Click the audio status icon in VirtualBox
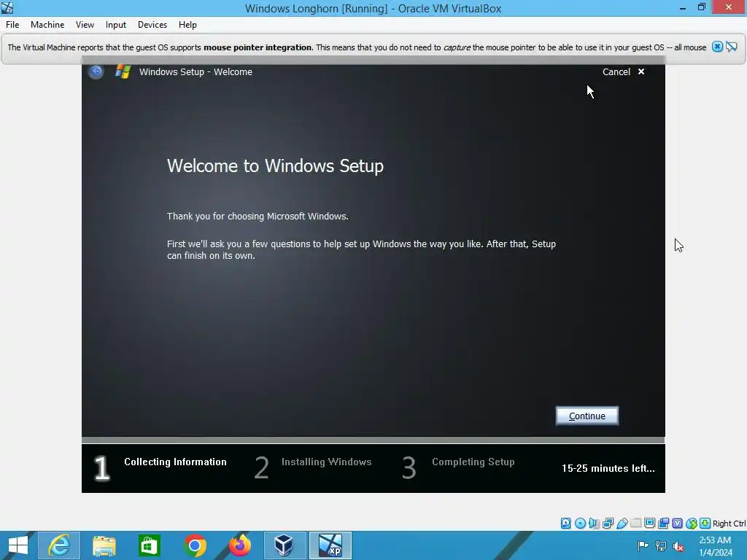The width and height of the screenshot is (747, 560). (594, 524)
